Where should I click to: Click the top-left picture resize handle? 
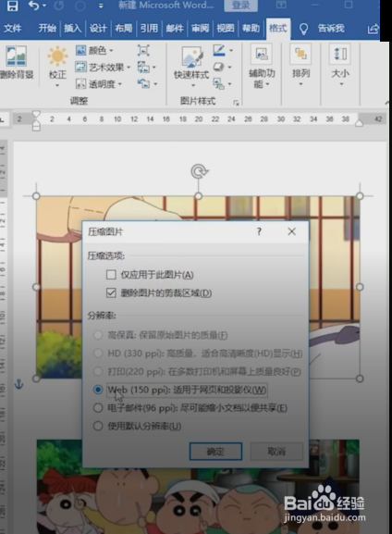(x=36, y=196)
